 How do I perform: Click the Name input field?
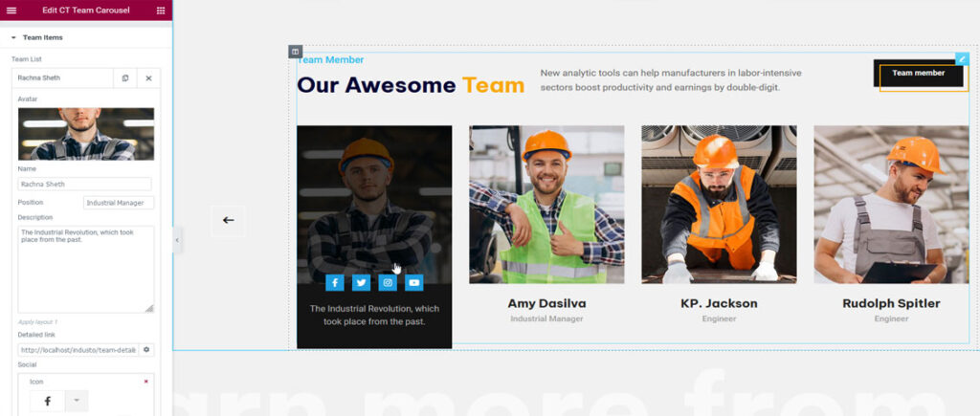pos(84,184)
